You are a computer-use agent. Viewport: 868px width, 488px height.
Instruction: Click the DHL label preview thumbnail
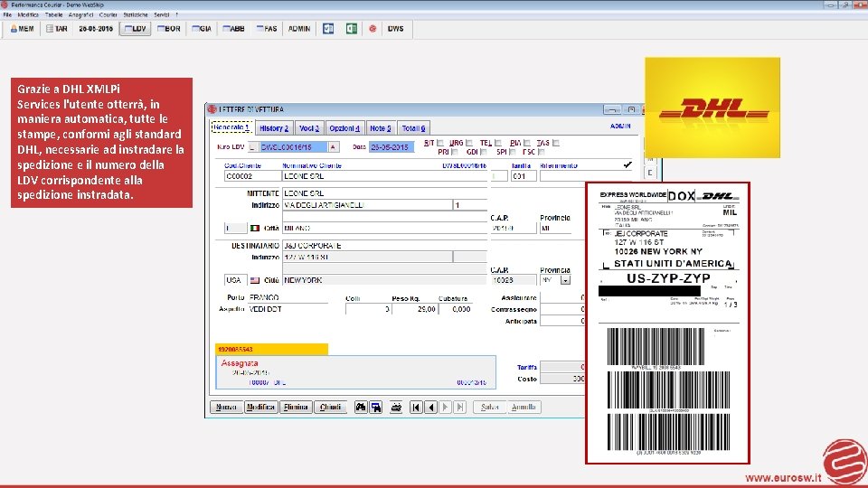point(667,324)
